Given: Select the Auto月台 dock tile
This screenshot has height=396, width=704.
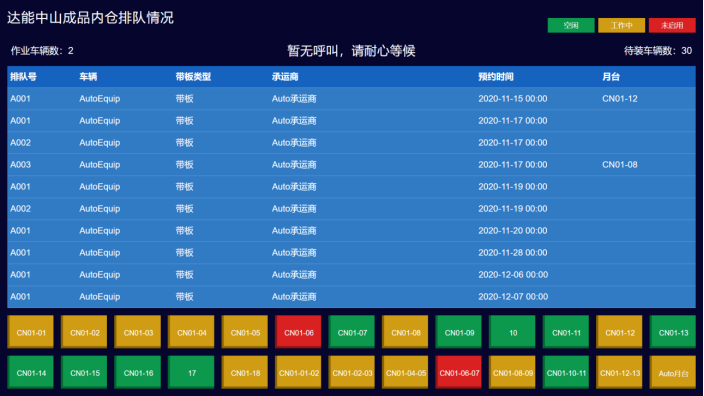Looking at the screenshot, I should (673, 372).
